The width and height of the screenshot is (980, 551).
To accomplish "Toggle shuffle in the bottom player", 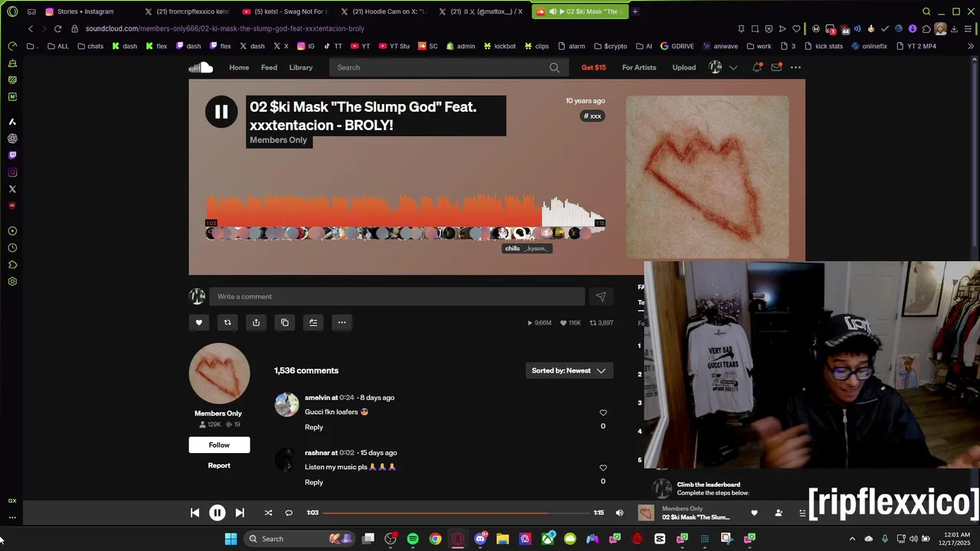I will (268, 513).
